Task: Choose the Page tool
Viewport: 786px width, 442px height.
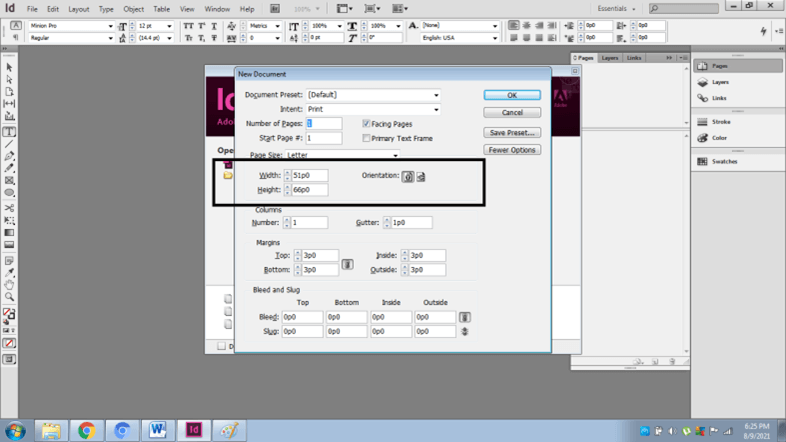Action: coord(9,92)
